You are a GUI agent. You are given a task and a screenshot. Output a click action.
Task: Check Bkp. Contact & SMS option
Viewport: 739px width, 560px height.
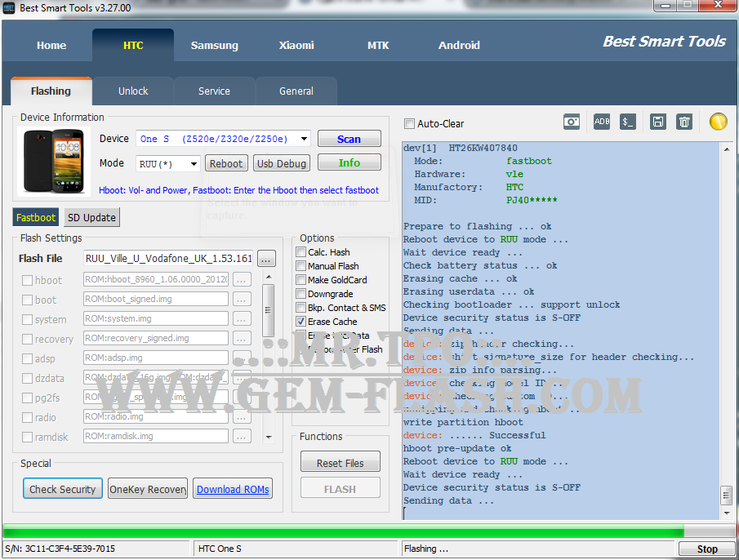(300, 308)
